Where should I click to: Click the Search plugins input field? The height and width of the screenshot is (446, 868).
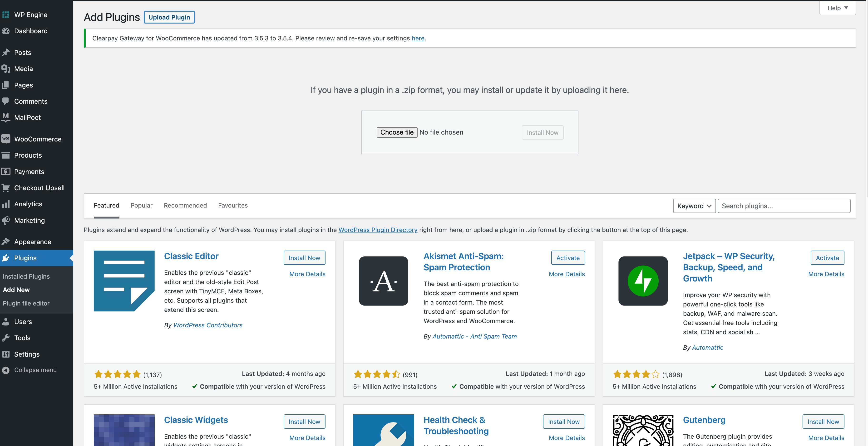click(784, 206)
